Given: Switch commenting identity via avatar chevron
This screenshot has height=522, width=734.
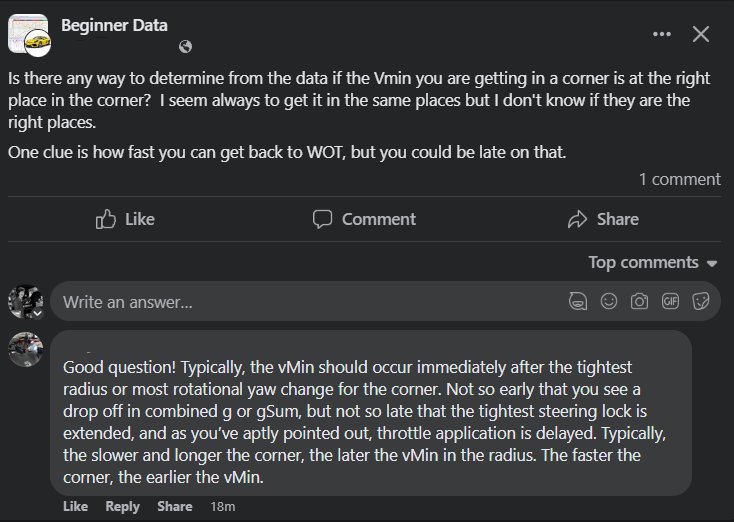Looking at the screenshot, I should pos(37,313).
